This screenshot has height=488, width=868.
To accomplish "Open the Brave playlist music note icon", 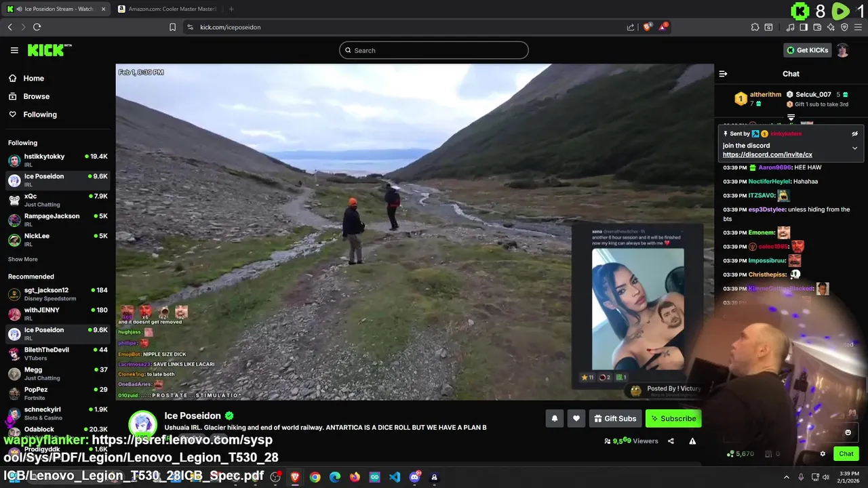I will click(x=790, y=27).
